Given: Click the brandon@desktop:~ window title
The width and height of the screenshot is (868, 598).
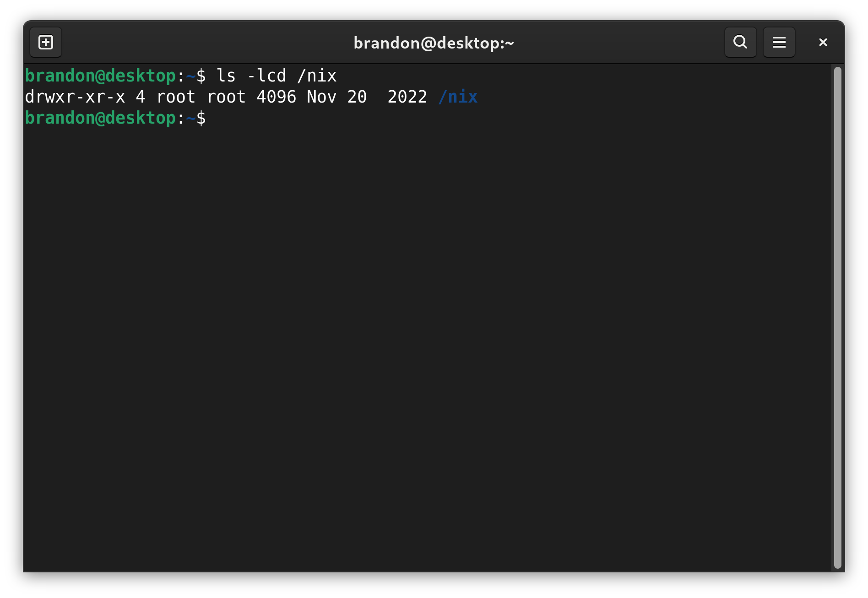Looking at the screenshot, I should [x=434, y=43].
